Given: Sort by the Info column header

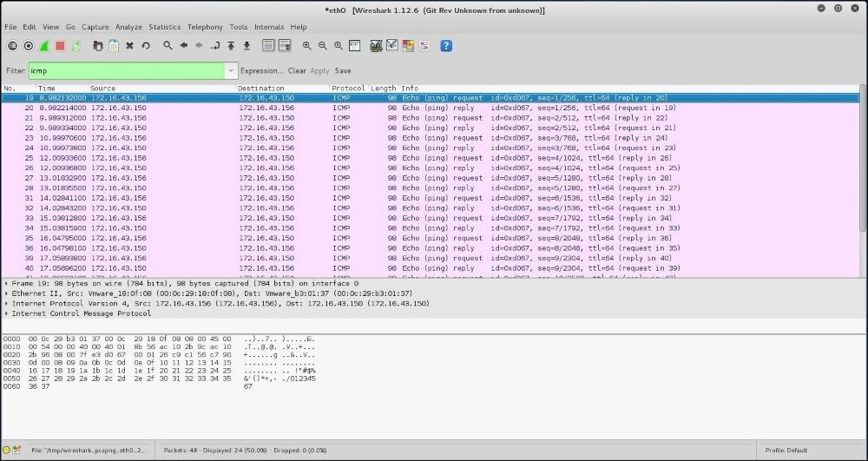Looking at the screenshot, I should click(628, 89).
